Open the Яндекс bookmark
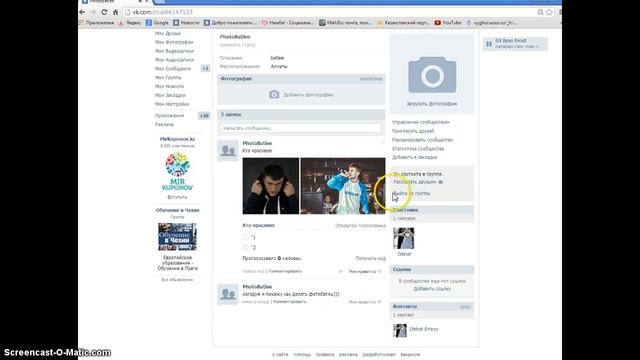Image resolution: width=640 pixels, height=360 pixels. point(130,23)
